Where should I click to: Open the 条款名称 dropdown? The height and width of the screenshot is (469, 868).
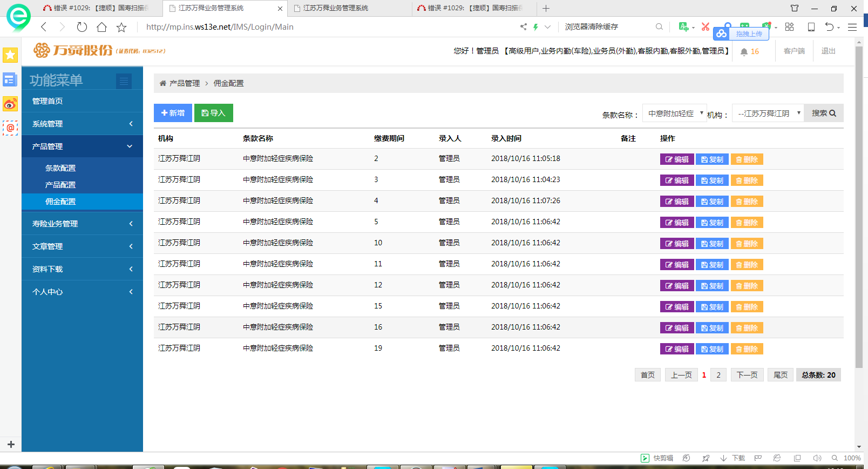tap(674, 113)
